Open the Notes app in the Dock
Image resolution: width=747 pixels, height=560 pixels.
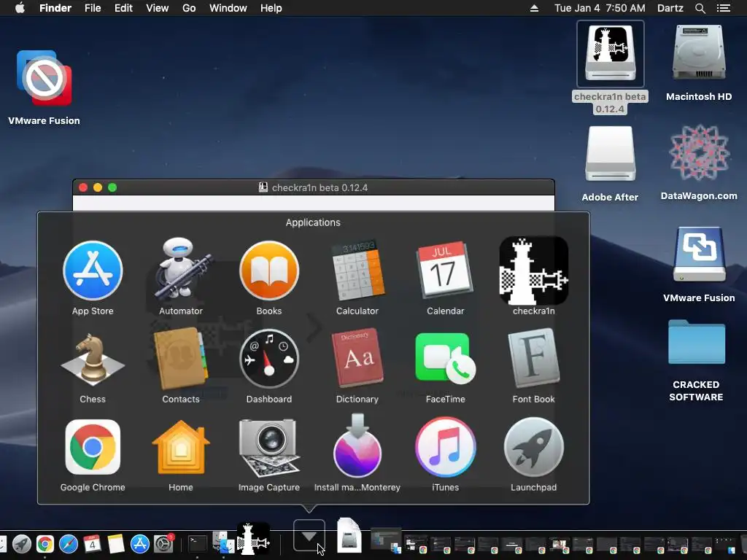tap(116, 544)
